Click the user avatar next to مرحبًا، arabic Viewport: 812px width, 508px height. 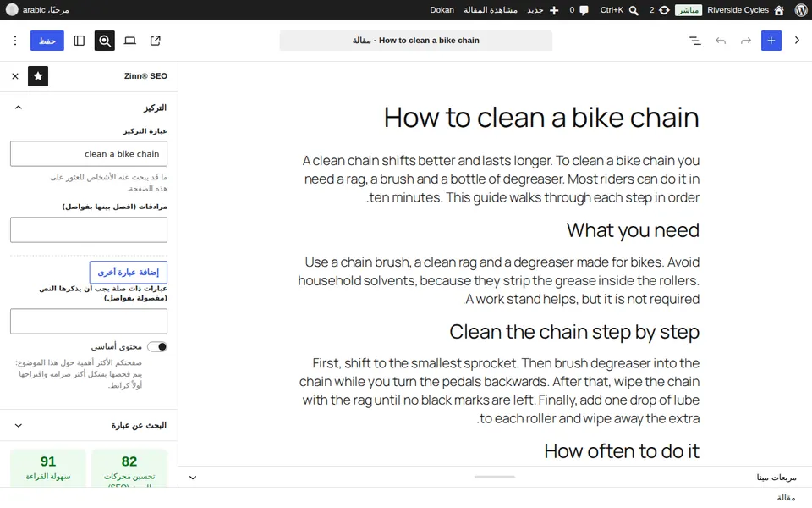11,10
